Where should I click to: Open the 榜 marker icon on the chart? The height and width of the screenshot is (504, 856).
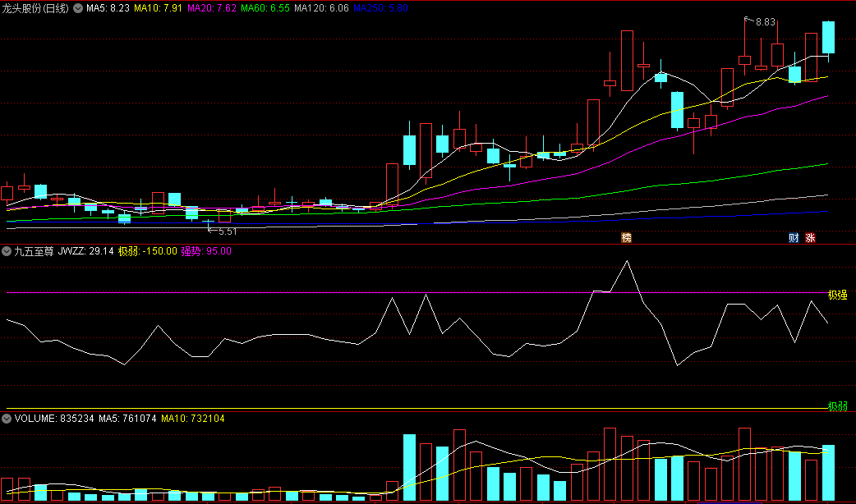click(x=626, y=238)
